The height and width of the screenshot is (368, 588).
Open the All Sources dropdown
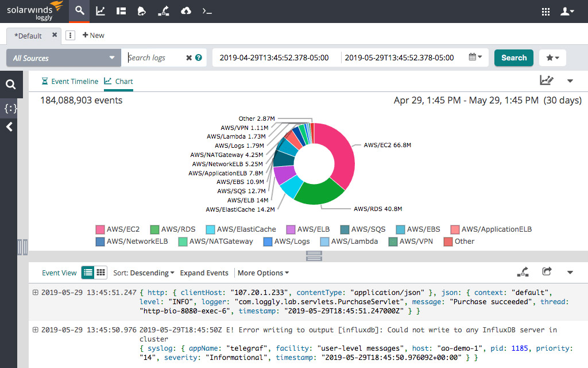[64, 58]
